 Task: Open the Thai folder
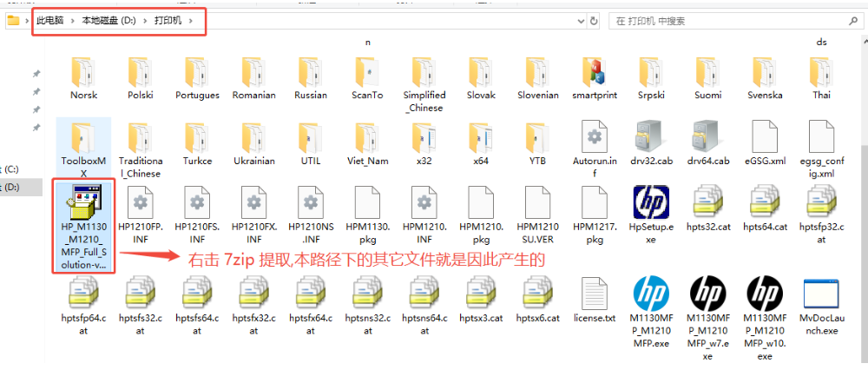(821, 79)
